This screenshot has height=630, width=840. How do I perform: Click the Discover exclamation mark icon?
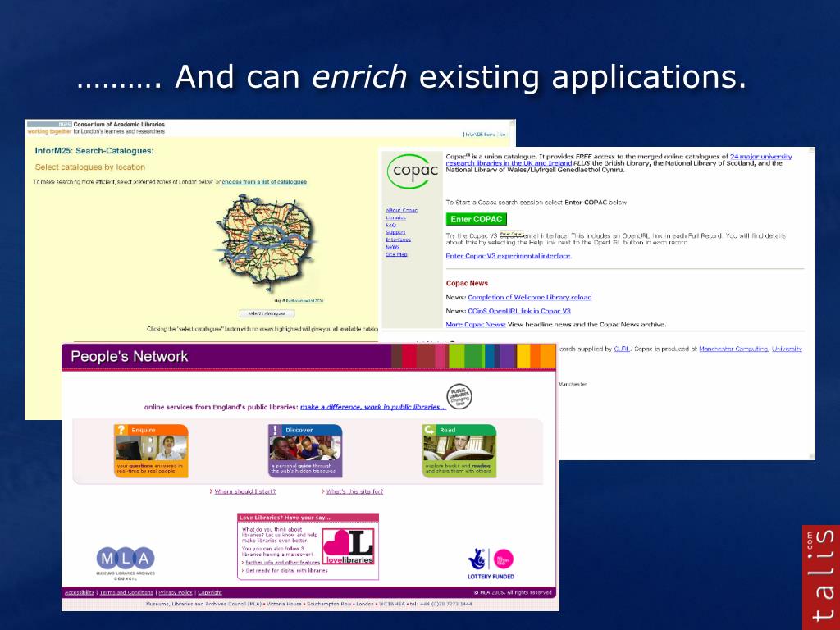[x=276, y=430]
